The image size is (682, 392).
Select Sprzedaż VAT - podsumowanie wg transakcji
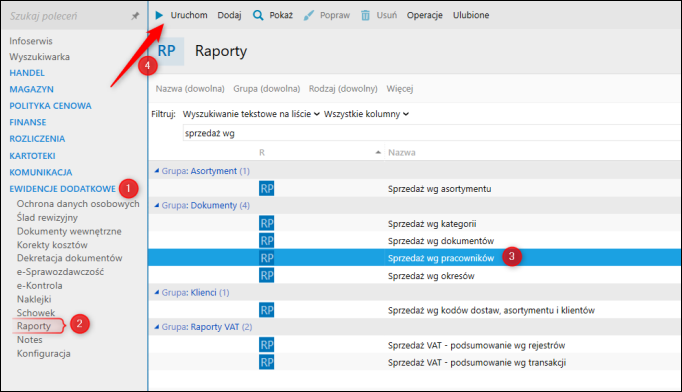coord(415,362)
